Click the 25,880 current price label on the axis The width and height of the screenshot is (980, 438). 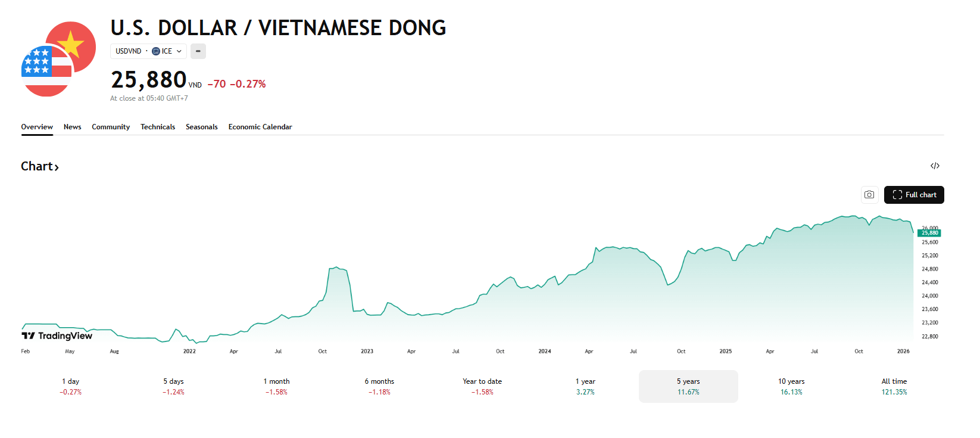point(929,233)
